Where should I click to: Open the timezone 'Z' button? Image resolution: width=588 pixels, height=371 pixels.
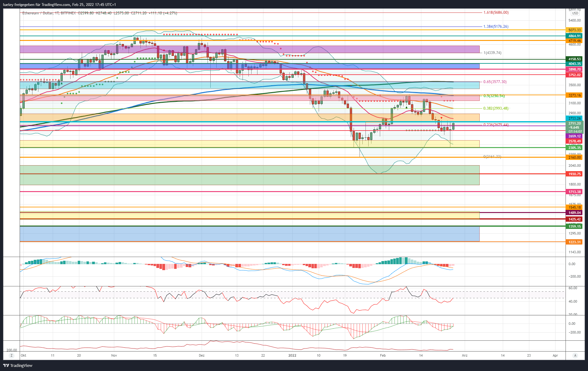[12, 355]
